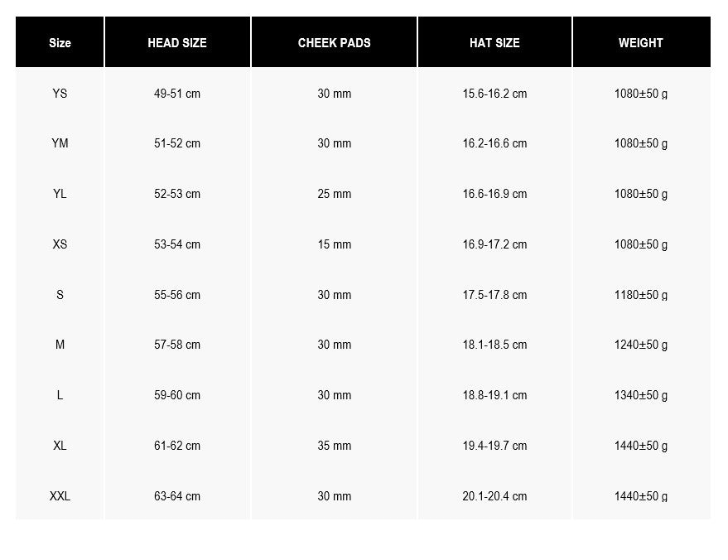This screenshot has height=560, width=728.
Task: Click the HAT SIZE column header
Action: pyautogui.click(x=494, y=43)
